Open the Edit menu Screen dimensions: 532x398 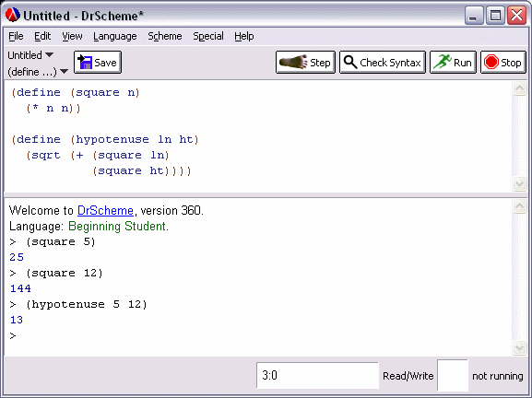tap(42, 36)
